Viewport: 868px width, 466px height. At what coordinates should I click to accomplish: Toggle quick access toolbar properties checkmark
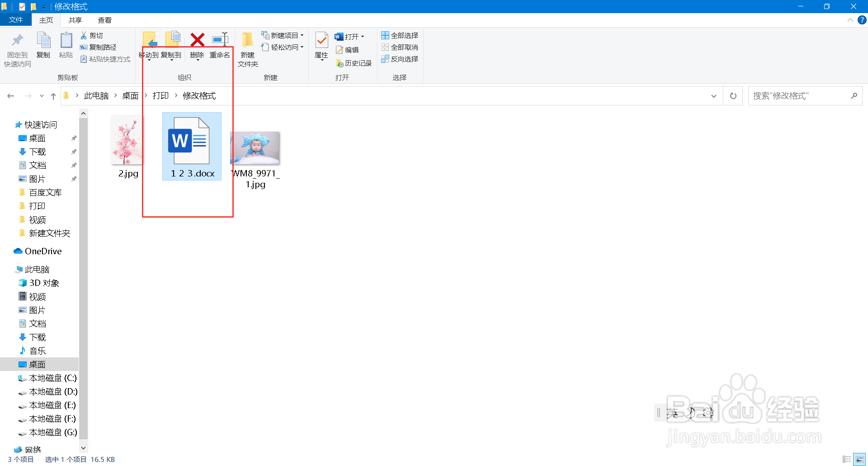[x=22, y=7]
